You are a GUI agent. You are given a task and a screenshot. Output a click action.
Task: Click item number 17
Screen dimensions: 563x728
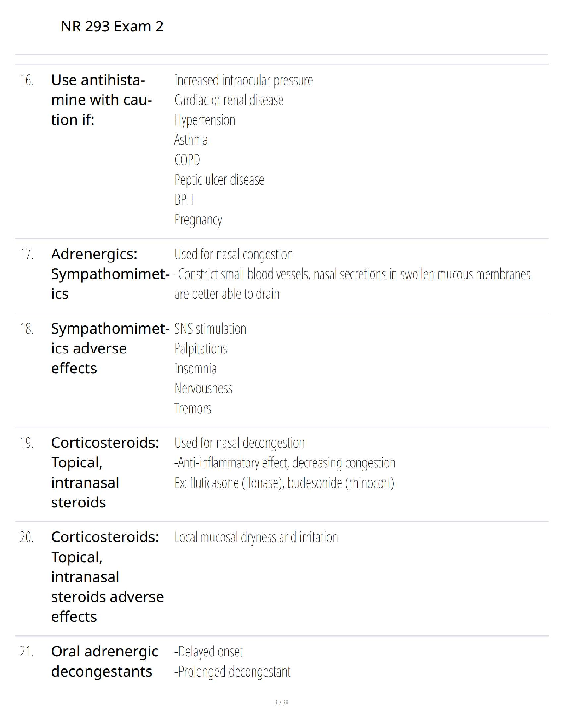26,254
